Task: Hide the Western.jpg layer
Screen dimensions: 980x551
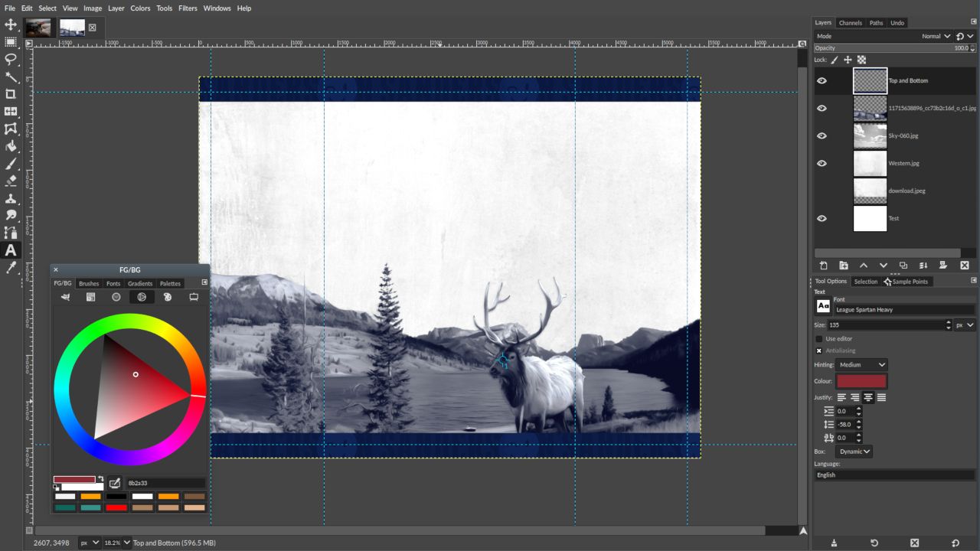Action: [822, 163]
